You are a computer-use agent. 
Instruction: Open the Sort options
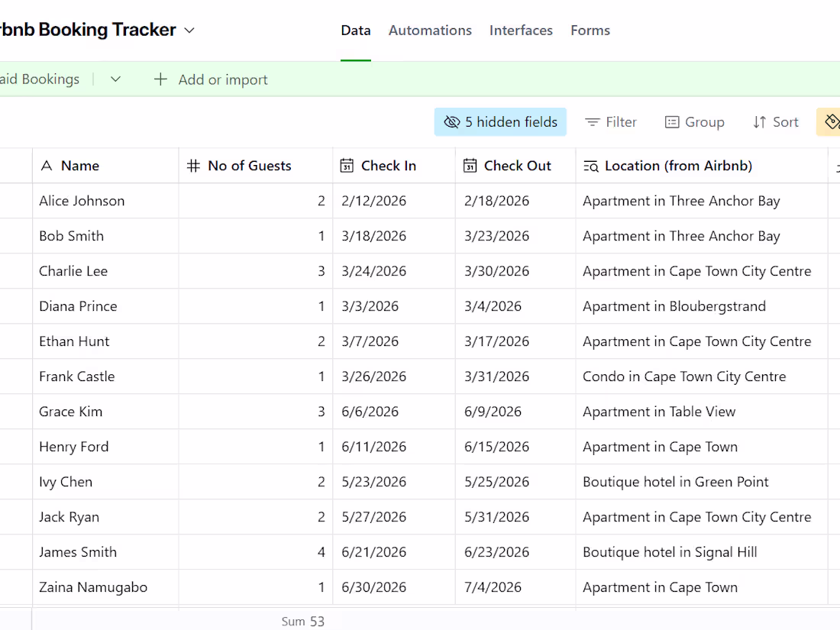pyautogui.click(x=775, y=122)
